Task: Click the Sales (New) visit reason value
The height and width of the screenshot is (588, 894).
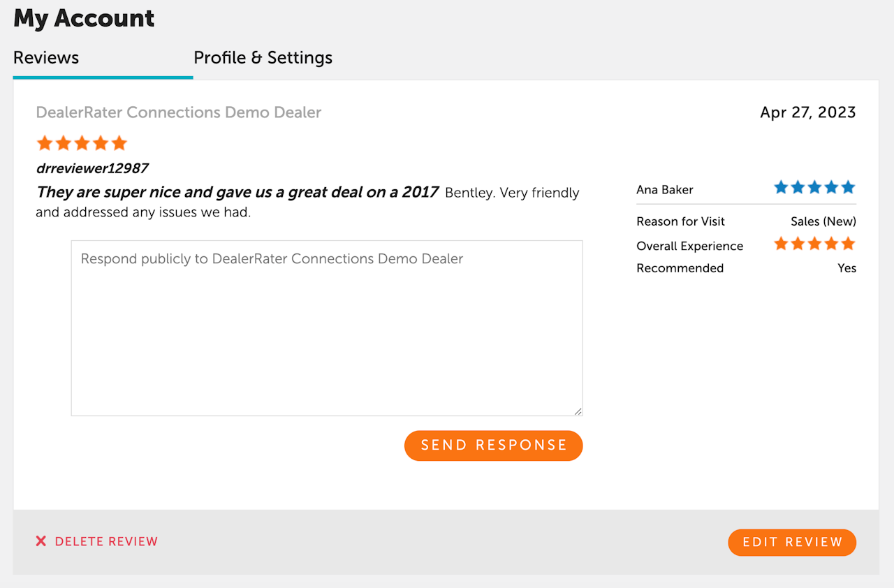Action: pos(823,221)
